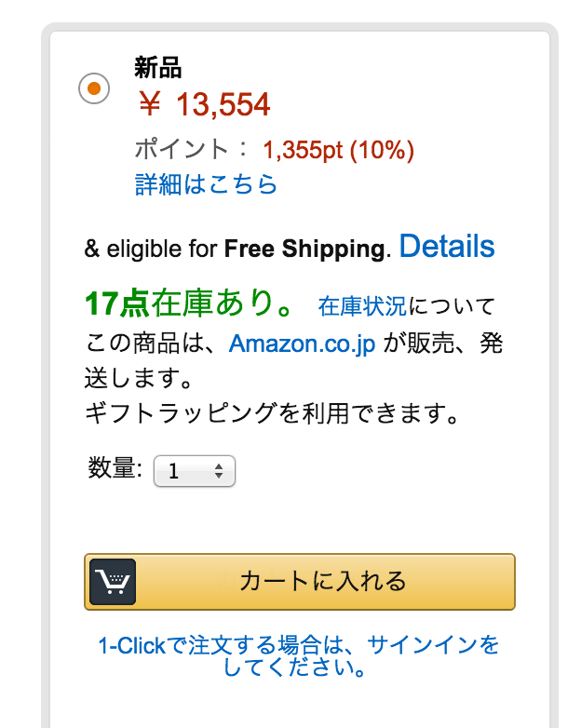Open the 詳細はこちら points link
The image size is (581, 728).
tap(206, 184)
